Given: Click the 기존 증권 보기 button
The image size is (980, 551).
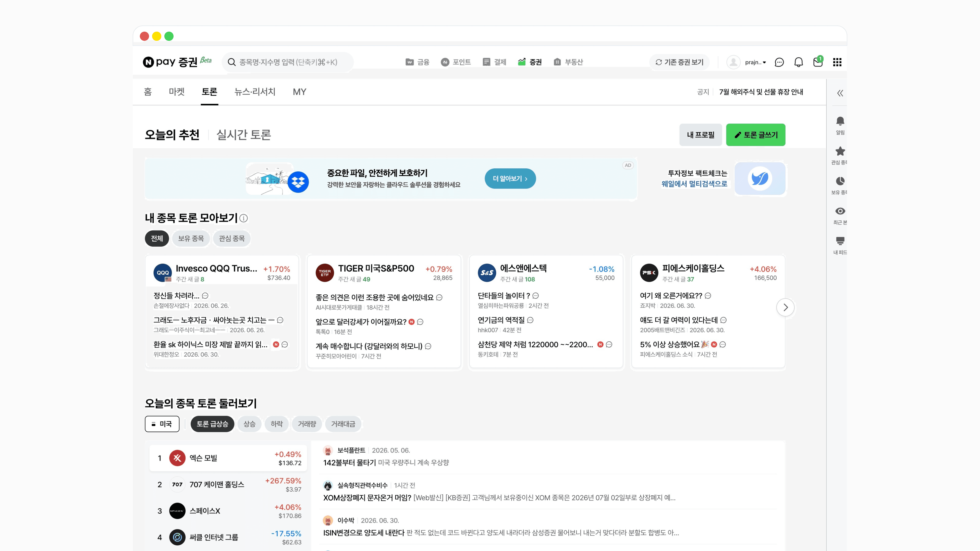Looking at the screenshot, I should [679, 62].
